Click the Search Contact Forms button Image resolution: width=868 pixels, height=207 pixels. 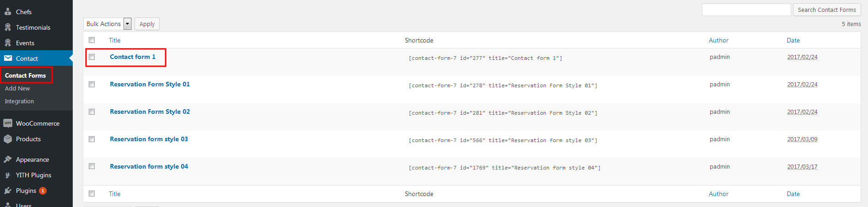pyautogui.click(x=827, y=10)
